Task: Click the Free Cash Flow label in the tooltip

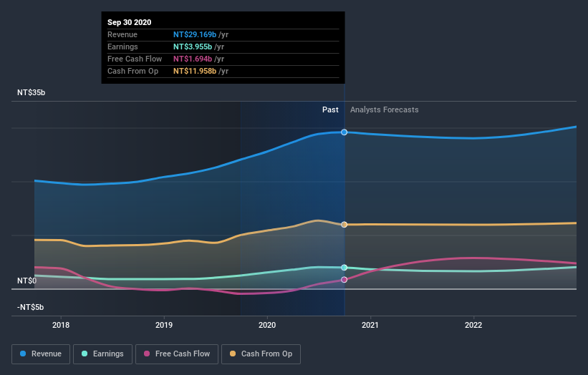Action: click(135, 59)
